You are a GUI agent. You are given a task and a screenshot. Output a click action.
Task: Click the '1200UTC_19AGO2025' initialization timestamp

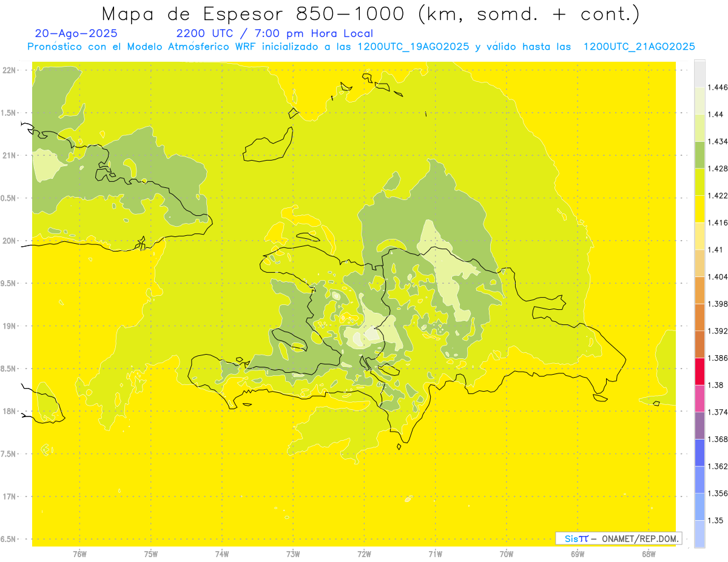413,47
